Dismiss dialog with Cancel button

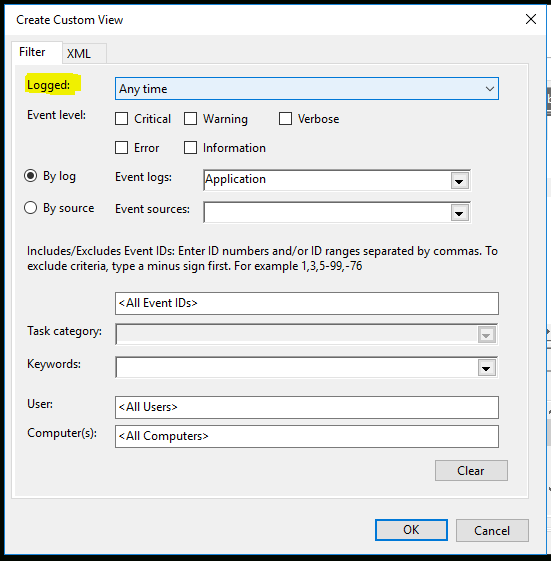[x=492, y=530]
